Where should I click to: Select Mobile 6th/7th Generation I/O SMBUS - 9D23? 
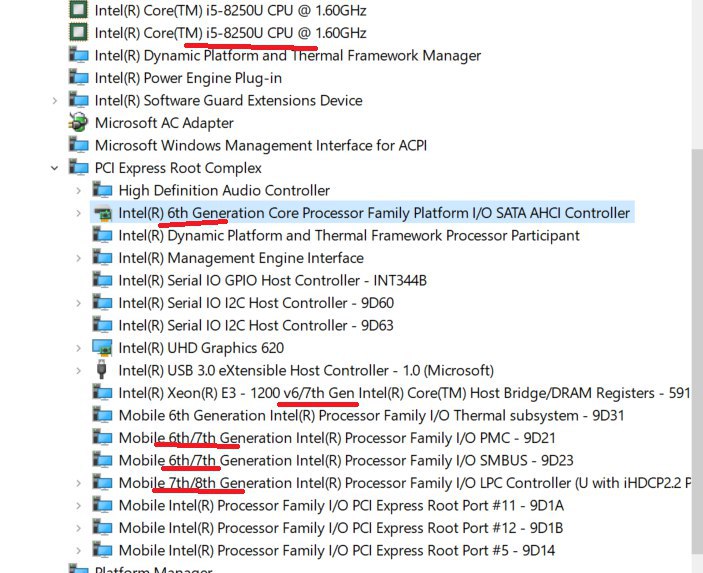pos(346,460)
